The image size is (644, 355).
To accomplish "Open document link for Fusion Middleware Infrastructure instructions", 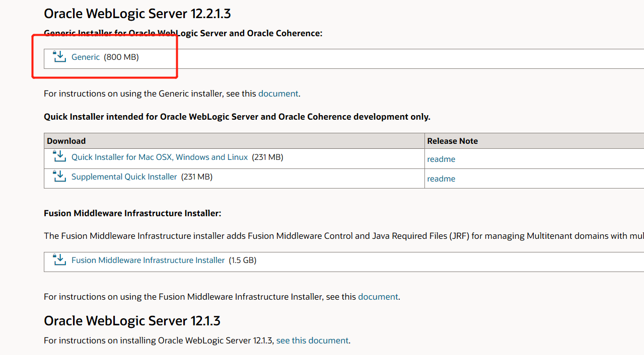I will [x=378, y=297].
